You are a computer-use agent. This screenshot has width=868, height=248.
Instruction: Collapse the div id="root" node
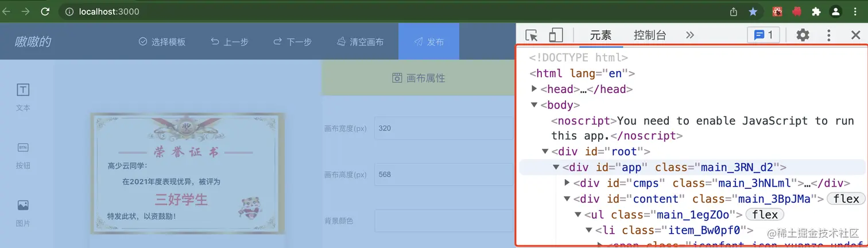coord(545,151)
